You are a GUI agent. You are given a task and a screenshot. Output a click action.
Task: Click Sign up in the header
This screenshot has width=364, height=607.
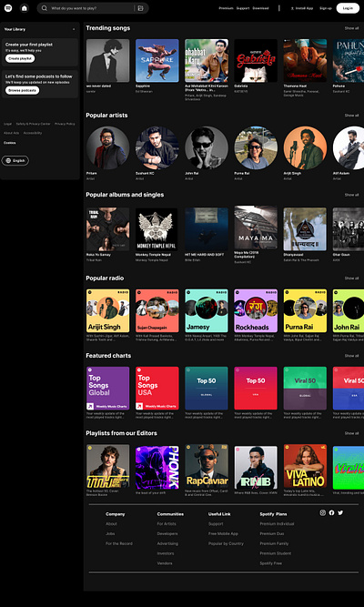tap(326, 8)
